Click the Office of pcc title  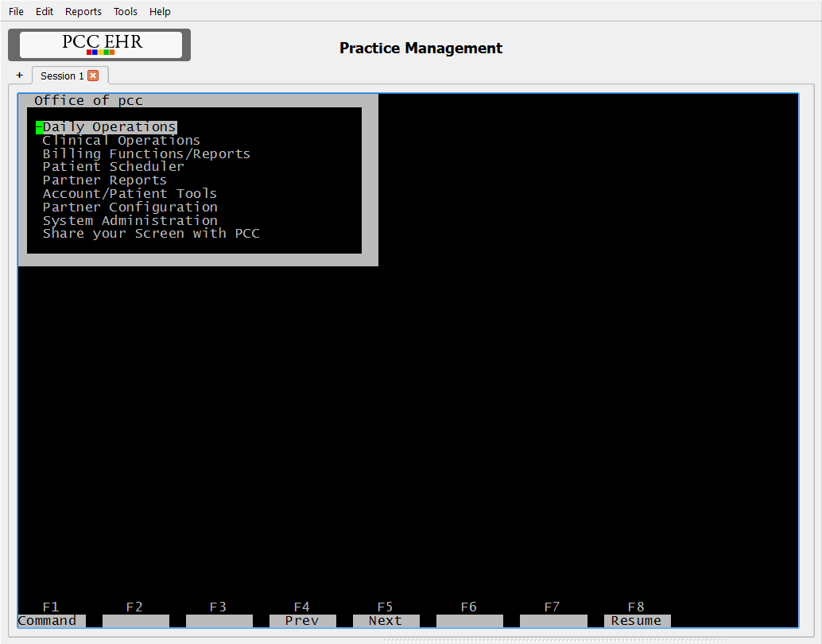click(88, 101)
